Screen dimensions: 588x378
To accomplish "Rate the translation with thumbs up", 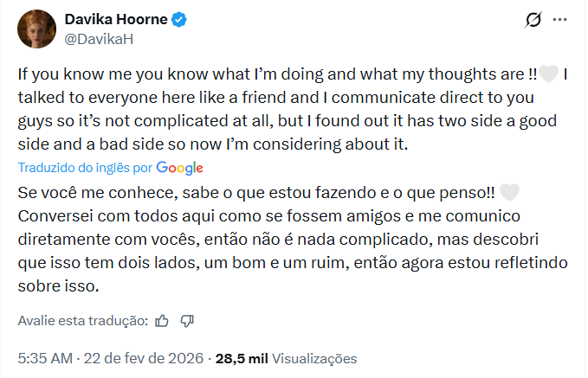I will click(162, 321).
